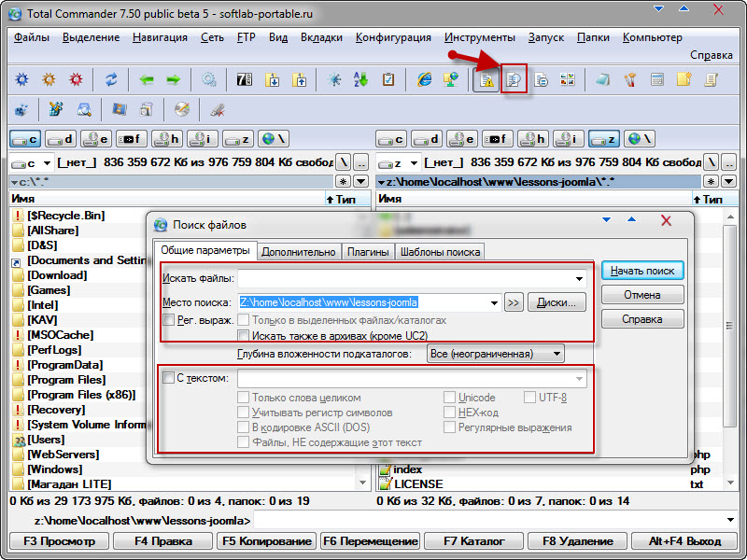Click the paint brushes toolbar icon
This screenshot has width=747, height=560.
630,79
